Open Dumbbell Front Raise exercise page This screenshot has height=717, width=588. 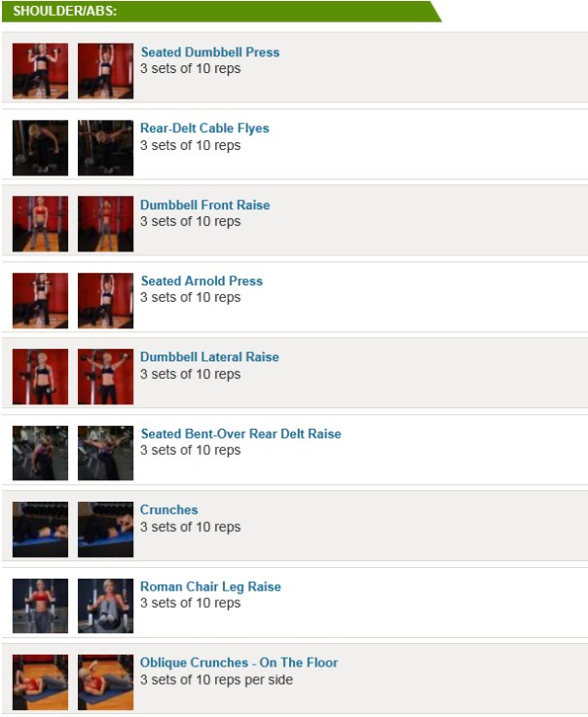point(204,206)
